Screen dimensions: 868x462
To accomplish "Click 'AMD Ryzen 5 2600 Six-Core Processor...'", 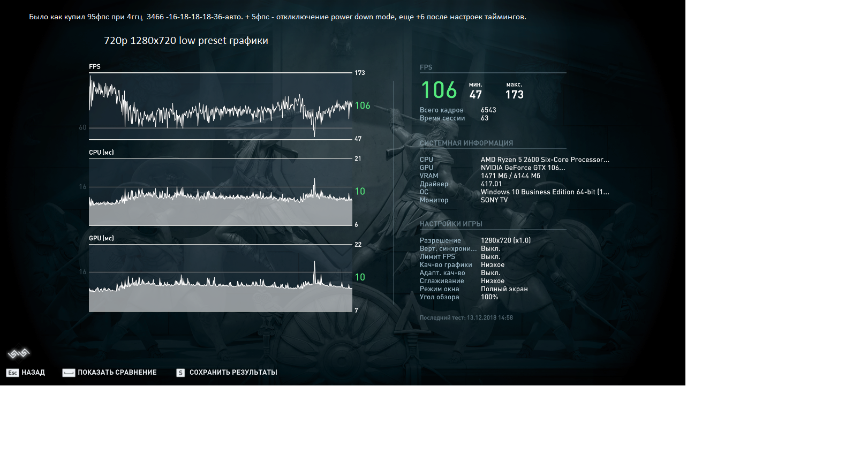I will (545, 160).
